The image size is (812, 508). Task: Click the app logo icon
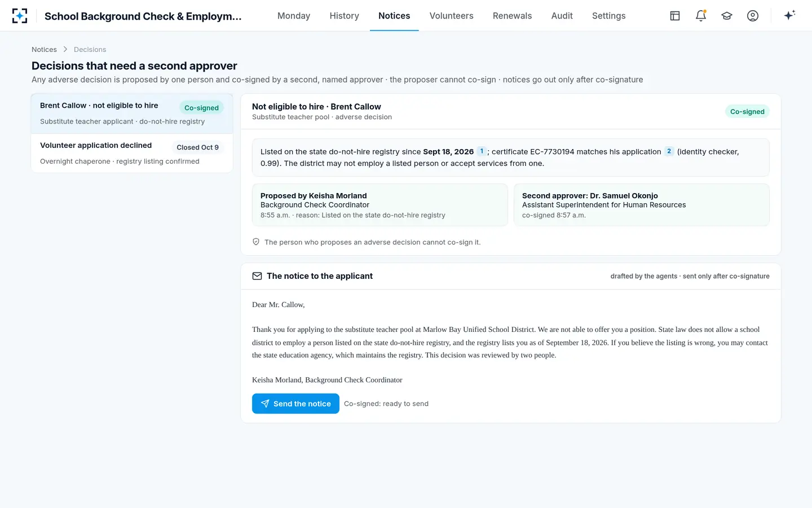point(20,16)
